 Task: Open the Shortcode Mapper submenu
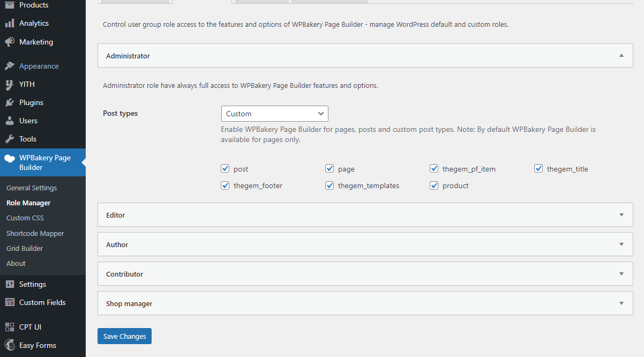[x=35, y=234]
